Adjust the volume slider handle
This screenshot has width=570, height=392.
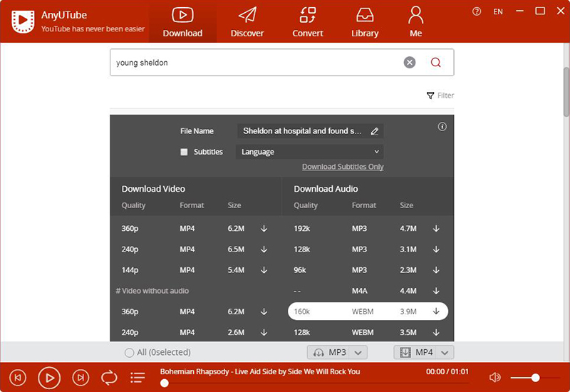click(x=535, y=378)
